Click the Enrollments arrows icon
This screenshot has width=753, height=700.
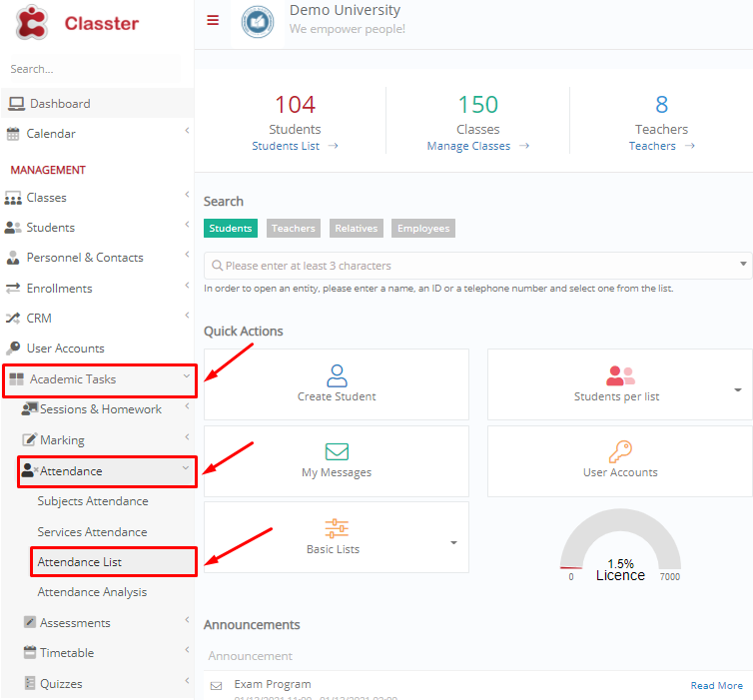tap(13, 288)
